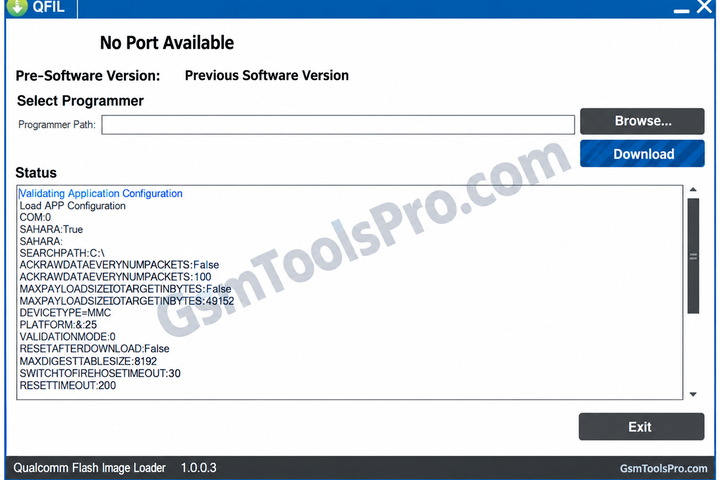Click the status log scroll down arrow
Screen dimensions: 720x480
click(693, 394)
